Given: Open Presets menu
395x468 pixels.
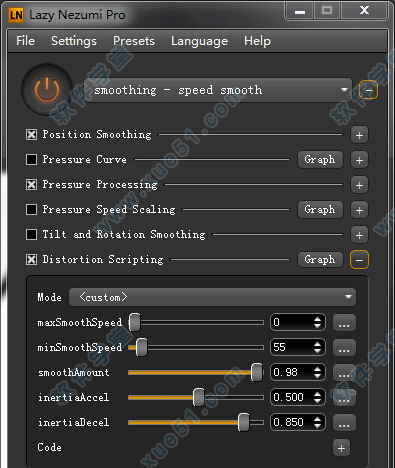Looking at the screenshot, I should [x=134, y=41].
